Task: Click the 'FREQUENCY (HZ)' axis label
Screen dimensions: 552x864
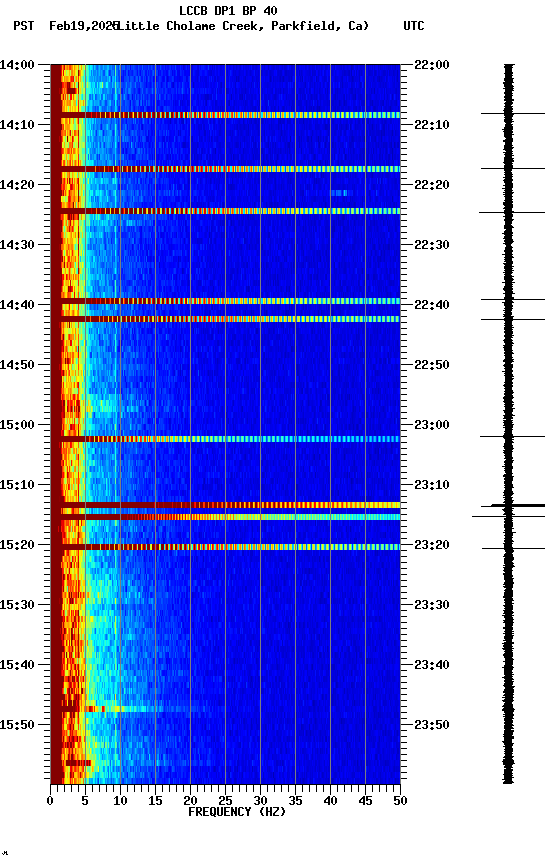Action: pyautogui.click(x=237, y=812)
